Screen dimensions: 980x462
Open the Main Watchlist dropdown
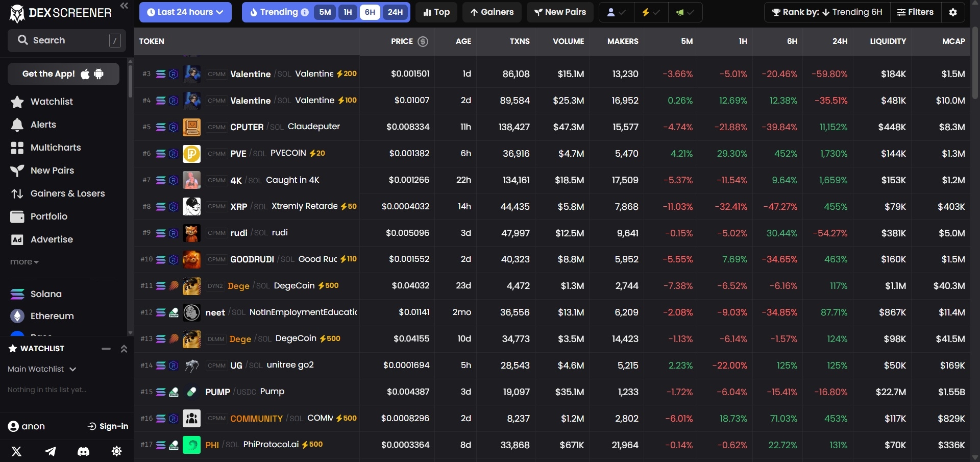pyautogui.click(x=42, y=369)
